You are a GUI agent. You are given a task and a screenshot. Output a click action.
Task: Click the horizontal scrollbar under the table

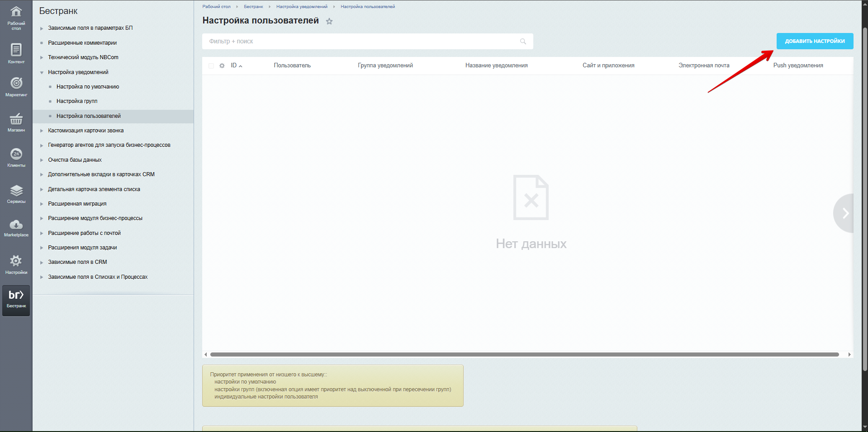point(525,355)
